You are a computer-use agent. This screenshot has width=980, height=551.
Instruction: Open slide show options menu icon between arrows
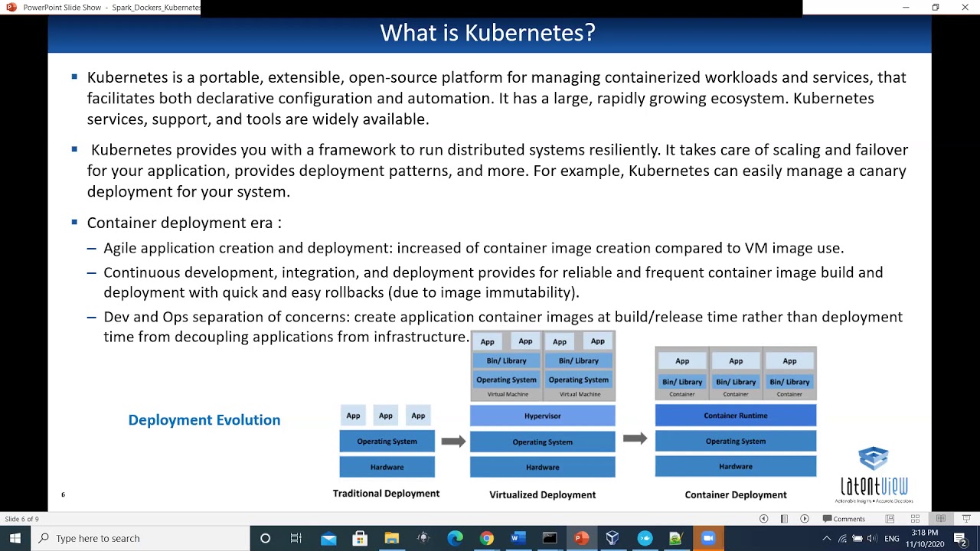pos(784,519)
